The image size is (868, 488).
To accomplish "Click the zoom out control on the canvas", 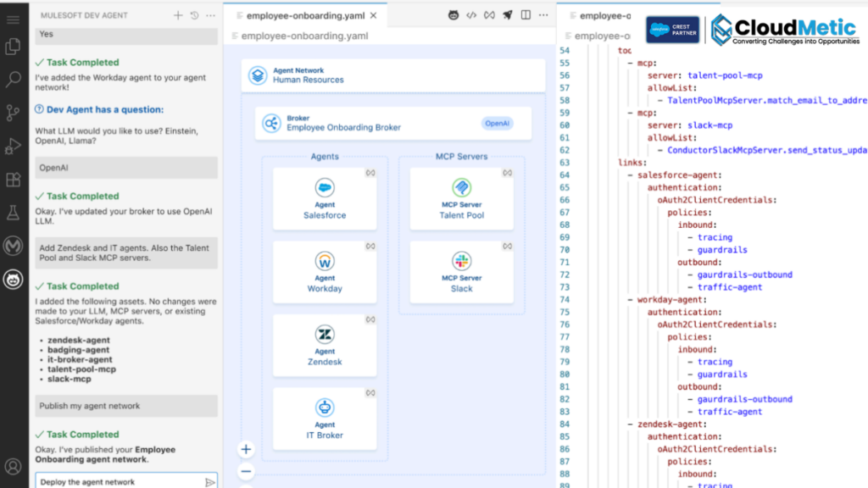I will click(x=246, y=471).
